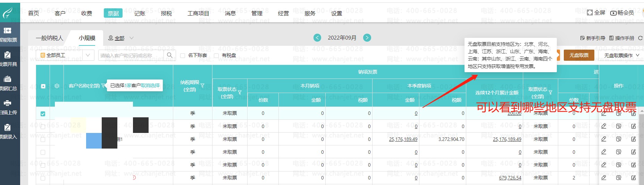Check the 25,176,189.49 row checkbox
The width and height of the screenshot is (644, 185).
pyautogui.click(x=43, y=139)
